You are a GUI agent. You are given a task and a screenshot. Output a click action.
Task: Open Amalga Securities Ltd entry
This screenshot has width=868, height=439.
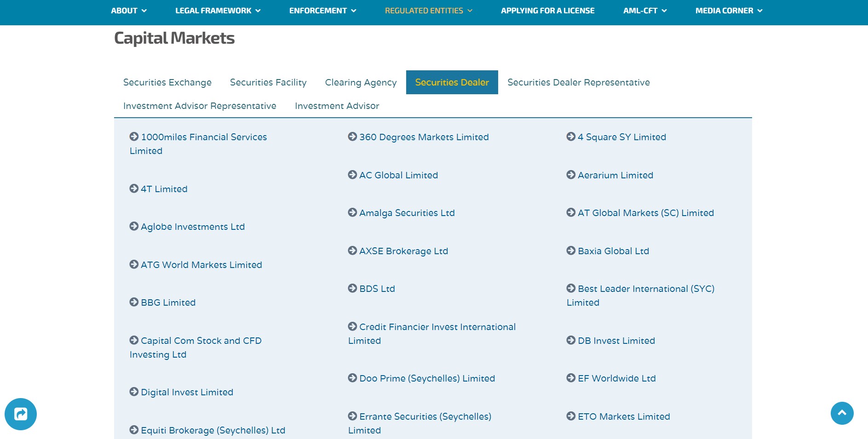click(x=407, y=213)
